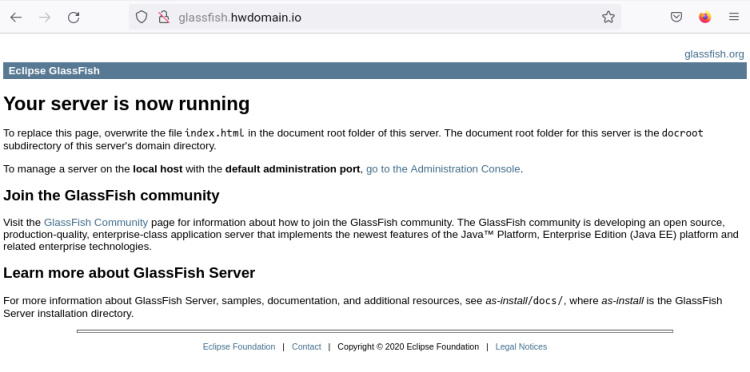750x372 pixels.
Task: Click the Contact footer link
Action: point(306,347)
